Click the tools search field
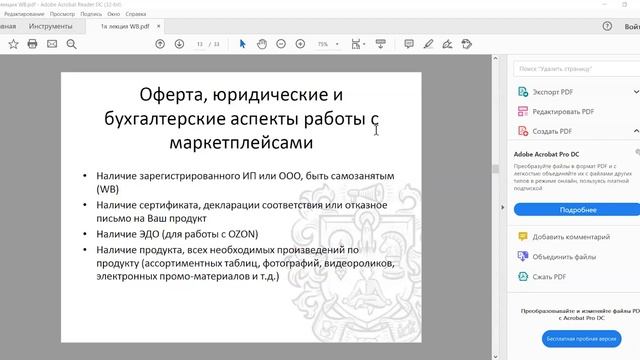Image resolution: width=640 pixels, height=360 pixels. click(x=577, y=69)
